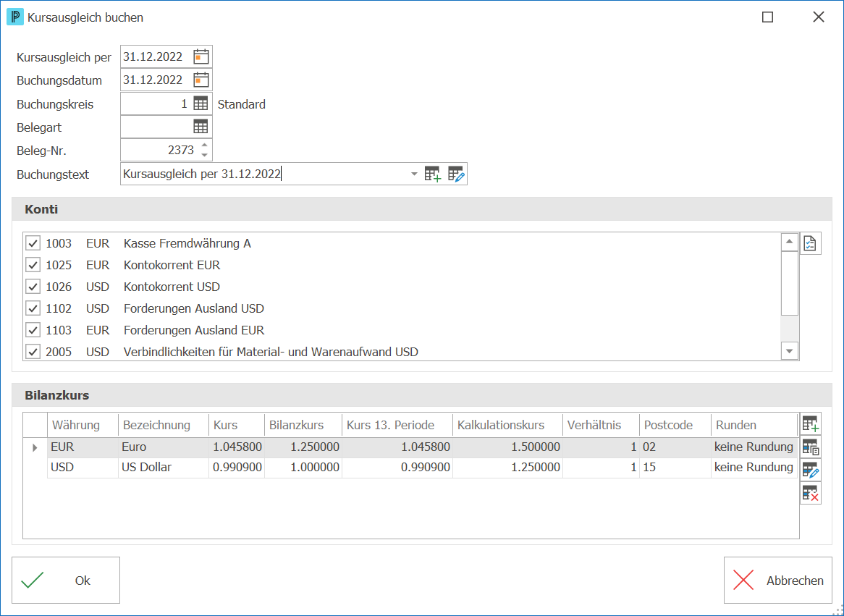Click the Postcode column header
Screen dimensions: 844x616
click(x=675, y=425)
